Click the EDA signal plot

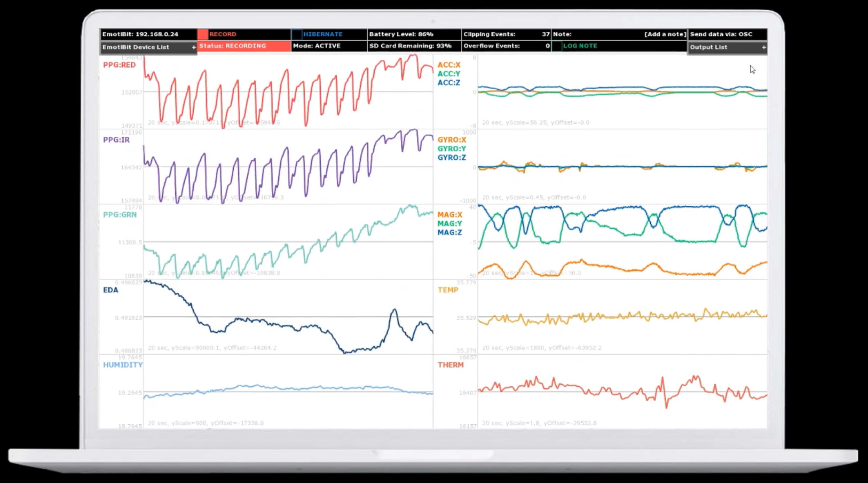tap(288, 317)
